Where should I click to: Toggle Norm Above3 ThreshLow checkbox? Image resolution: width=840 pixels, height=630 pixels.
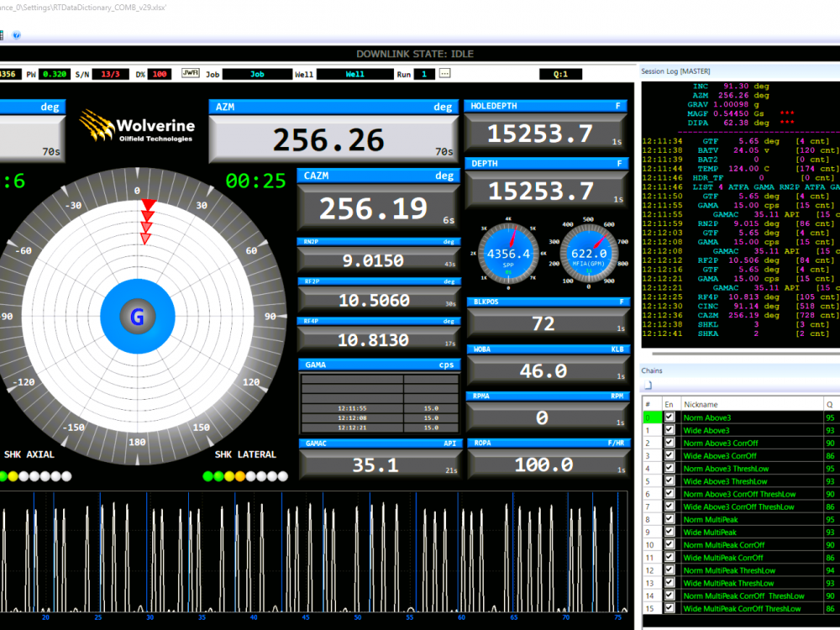tap(669, 468)
